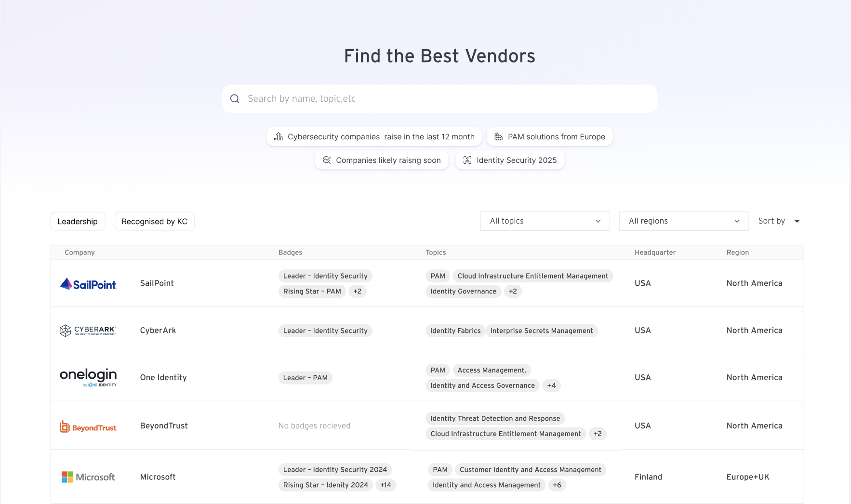
Task: Click the Headquarter column header
Action: [655, 252]
